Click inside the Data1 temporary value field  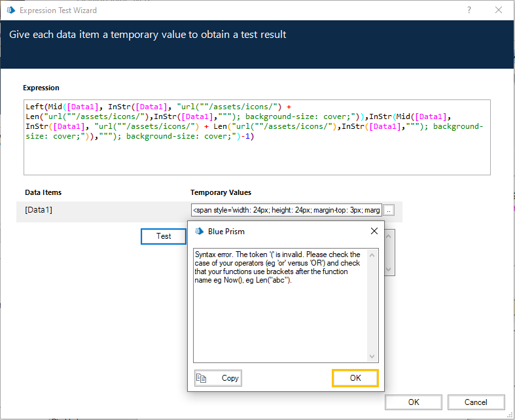(285, 210)
